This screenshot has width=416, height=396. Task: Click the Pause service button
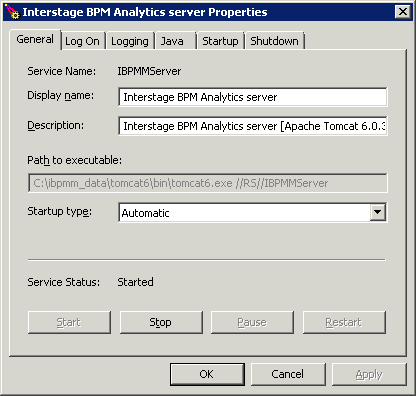click(x=252, y=322)
